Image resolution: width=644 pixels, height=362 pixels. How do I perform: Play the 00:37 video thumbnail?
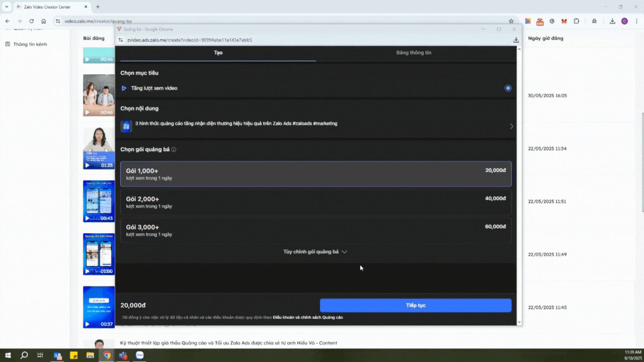point(99,307)
